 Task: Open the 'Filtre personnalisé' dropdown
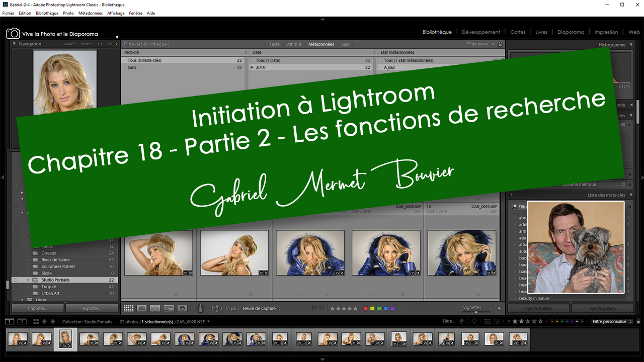(x=611, y=321)
